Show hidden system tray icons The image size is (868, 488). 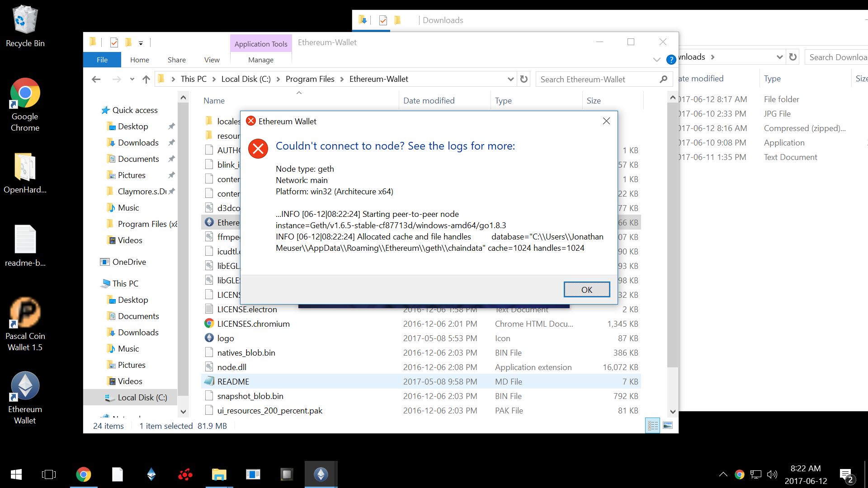point(723,474)
